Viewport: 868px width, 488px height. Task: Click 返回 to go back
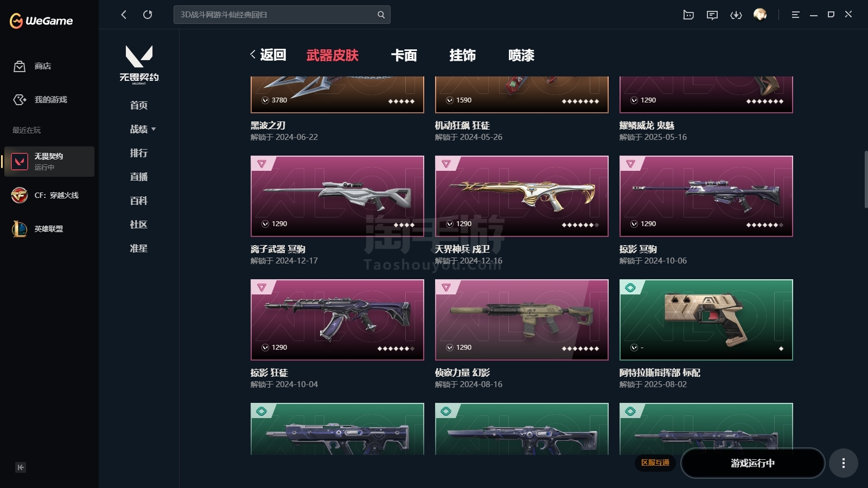268,55
